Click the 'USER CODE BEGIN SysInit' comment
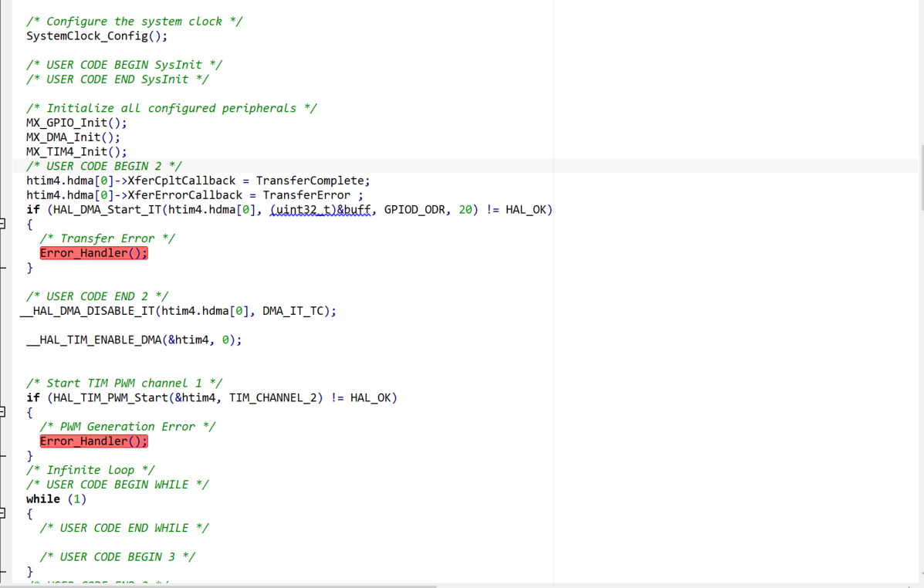The height and width of the screenshot is (588, 924). [124, 65]
